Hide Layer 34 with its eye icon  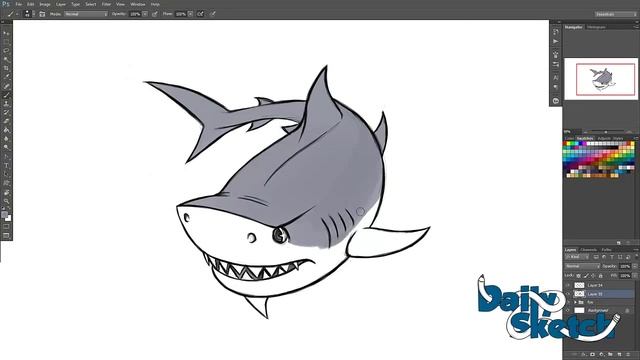coord(568,285)
